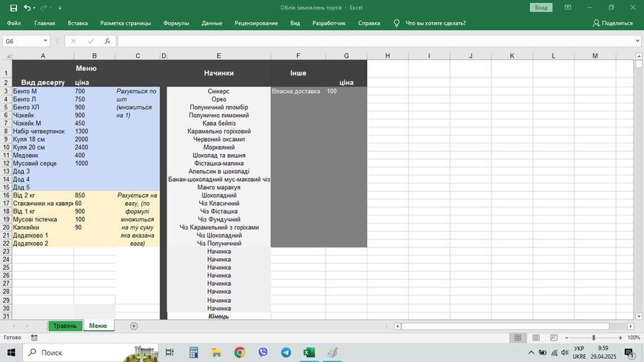Click the Select All corner triangle

(x=8, y=56)
